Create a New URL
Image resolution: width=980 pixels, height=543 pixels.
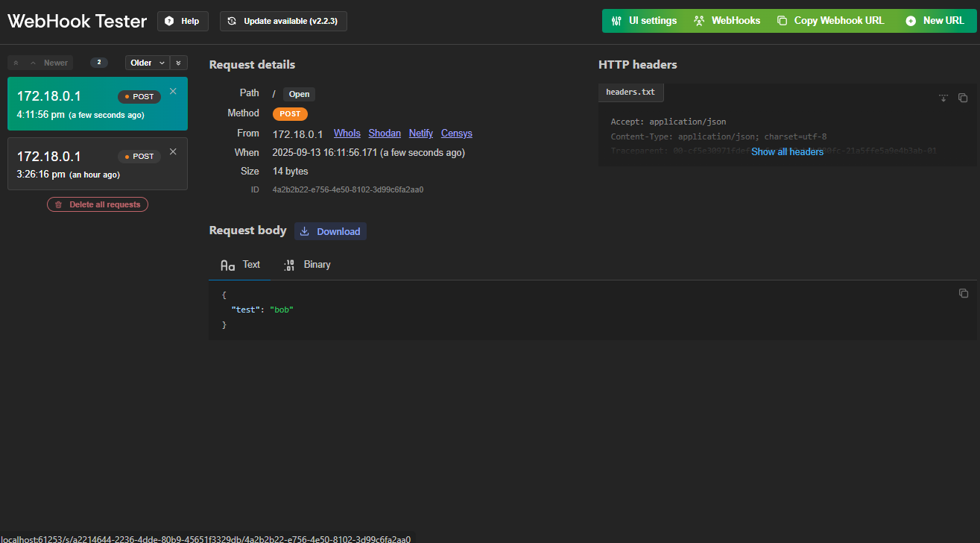[x=935, y=21]
